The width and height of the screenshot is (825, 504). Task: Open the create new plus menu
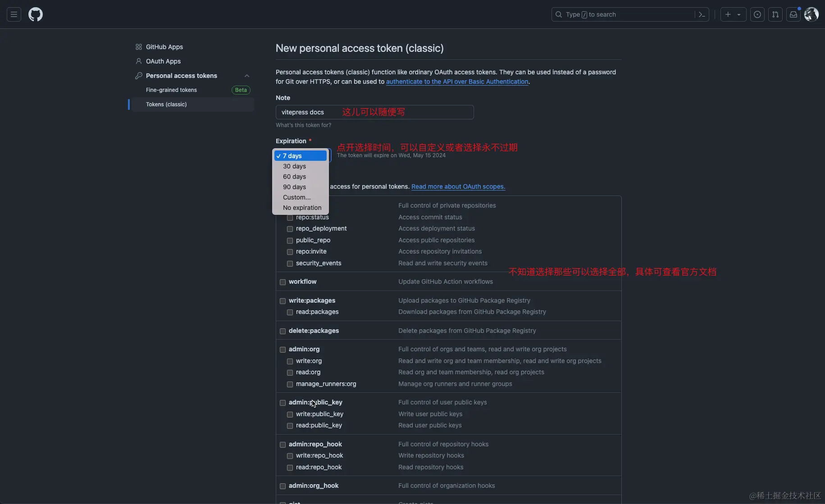click(x=733, y=14)
